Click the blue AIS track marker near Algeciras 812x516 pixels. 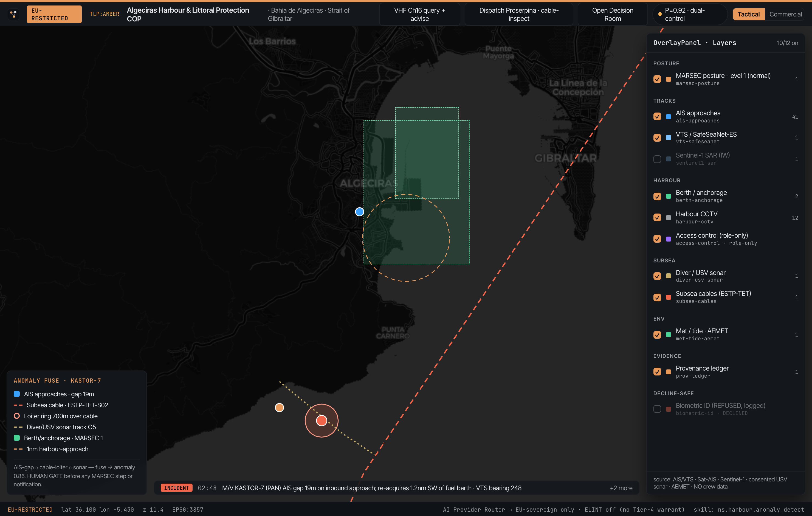pyautogui.click(x=359, y=212)
